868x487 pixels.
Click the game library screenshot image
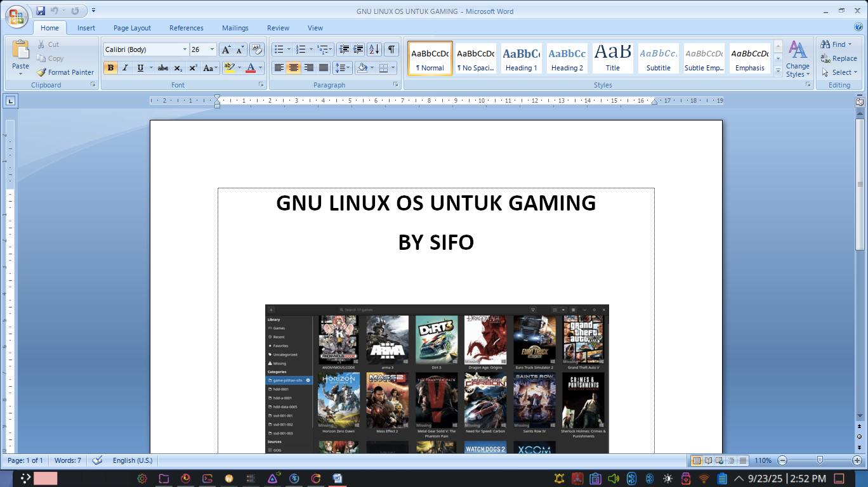point(437,379)
